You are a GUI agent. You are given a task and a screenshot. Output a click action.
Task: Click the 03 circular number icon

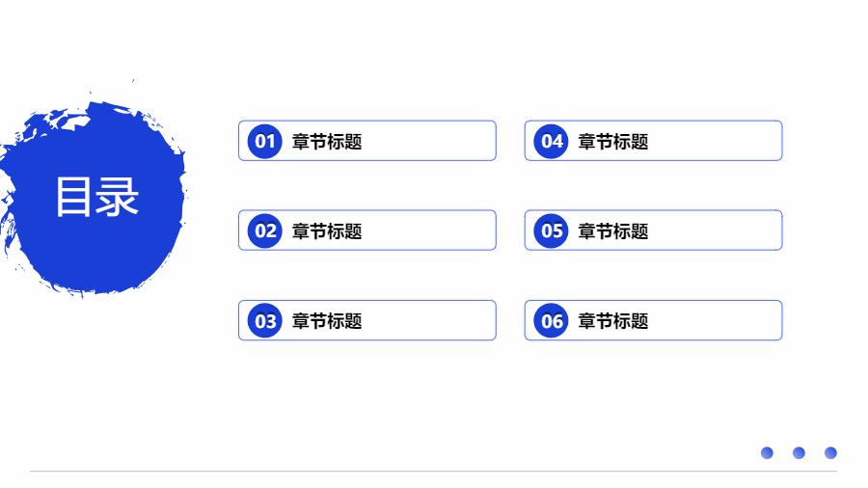264,320
